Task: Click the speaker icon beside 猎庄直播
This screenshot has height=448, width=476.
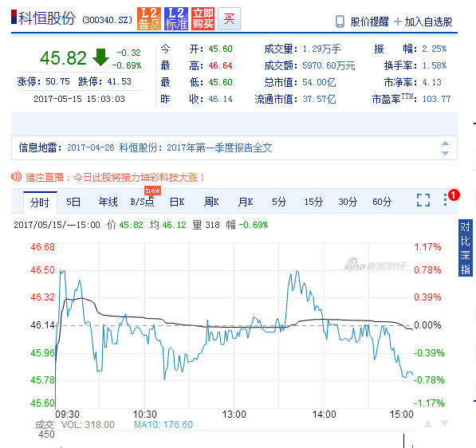Action: (x=17, y=177)
